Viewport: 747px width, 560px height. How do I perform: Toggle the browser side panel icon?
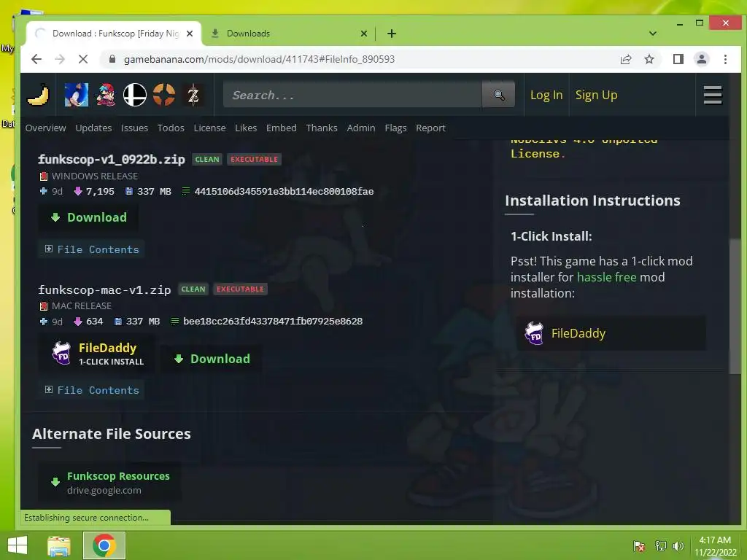[678, 59]
